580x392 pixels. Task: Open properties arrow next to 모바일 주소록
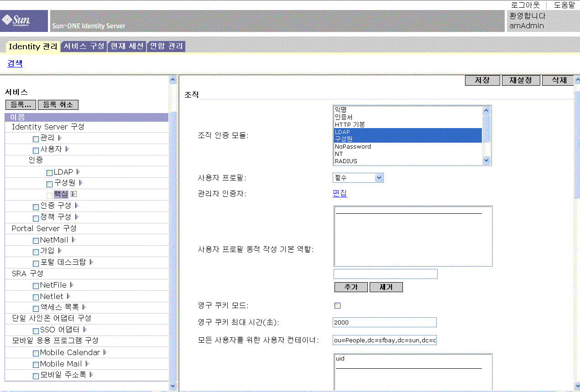[91, 375]
